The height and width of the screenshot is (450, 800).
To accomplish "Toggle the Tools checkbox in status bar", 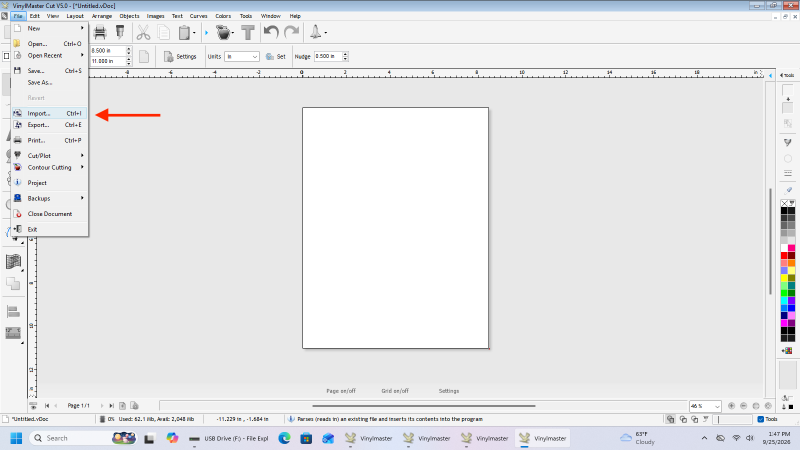I will click(x=761, y=419).
